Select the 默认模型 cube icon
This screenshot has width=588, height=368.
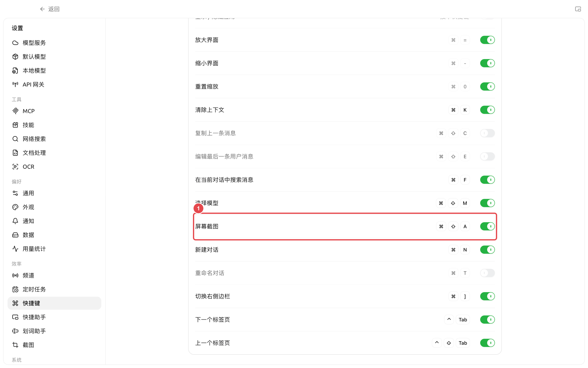[15, 56]
